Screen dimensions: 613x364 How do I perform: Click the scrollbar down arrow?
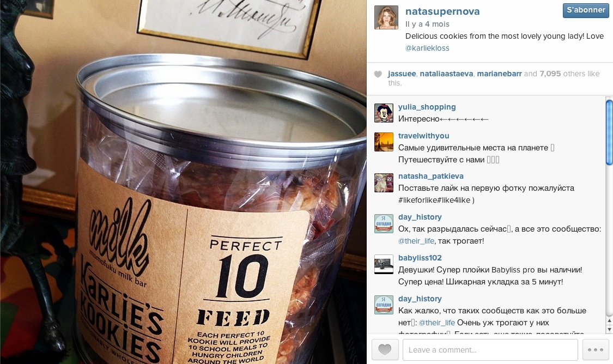[609, 330]
